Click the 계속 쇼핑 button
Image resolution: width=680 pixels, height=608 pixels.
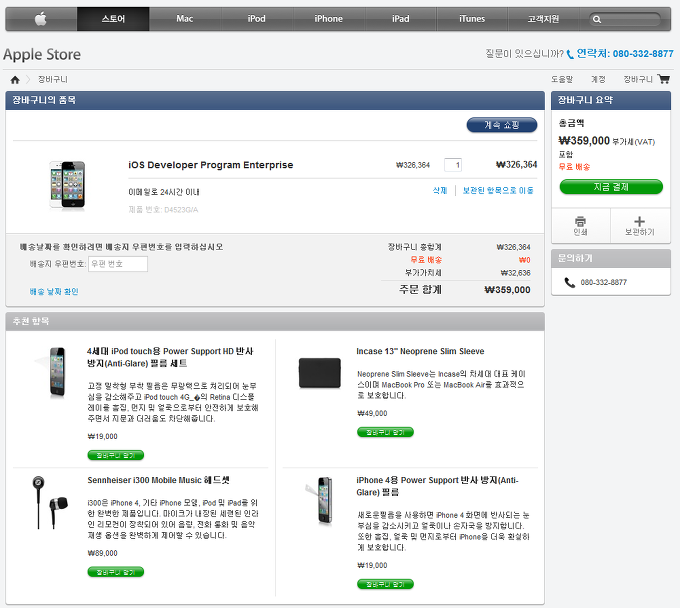coord(502,125)
